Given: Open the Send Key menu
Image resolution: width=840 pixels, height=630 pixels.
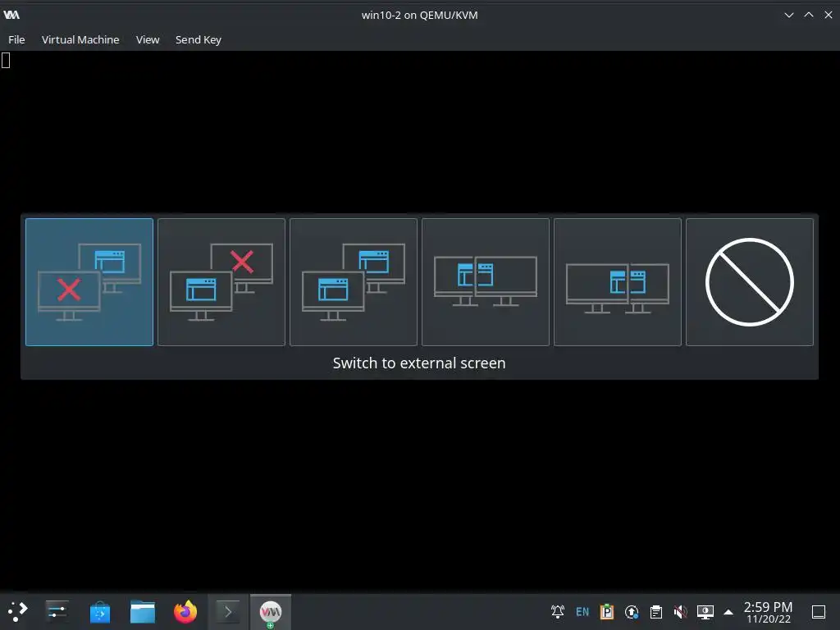Looking at the screenshot, I should 199,39.
